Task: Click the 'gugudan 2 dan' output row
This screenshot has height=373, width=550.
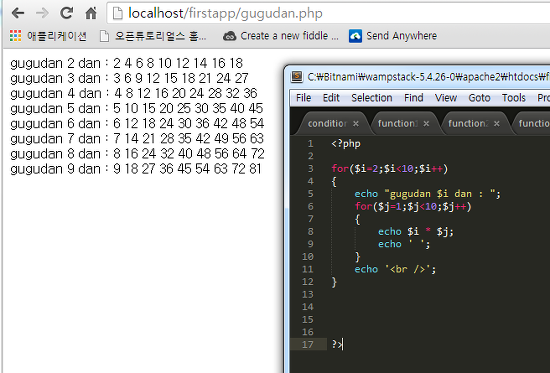Action: click(127, 63)
